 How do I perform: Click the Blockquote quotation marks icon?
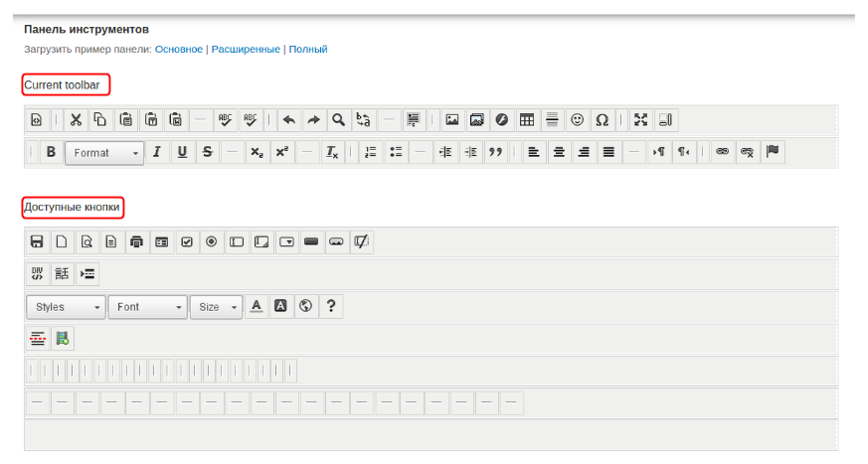pyautogui.click(x=494, y=152)
